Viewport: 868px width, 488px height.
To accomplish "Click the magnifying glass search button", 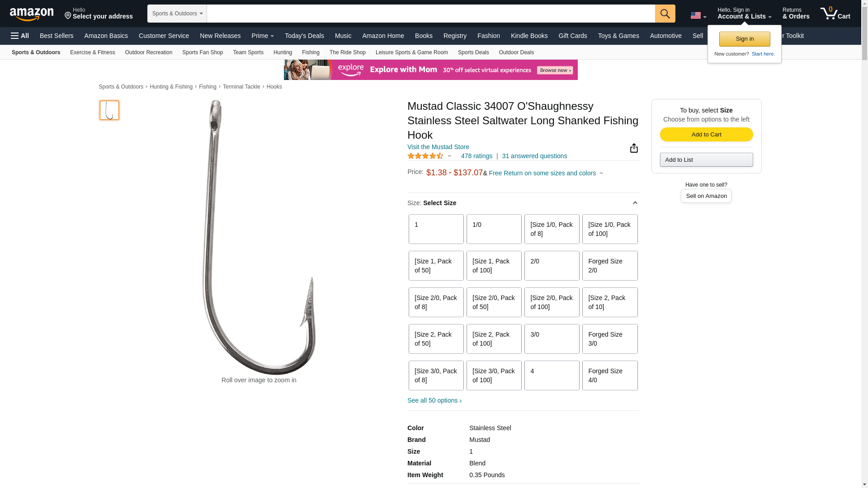I will 665,14.
